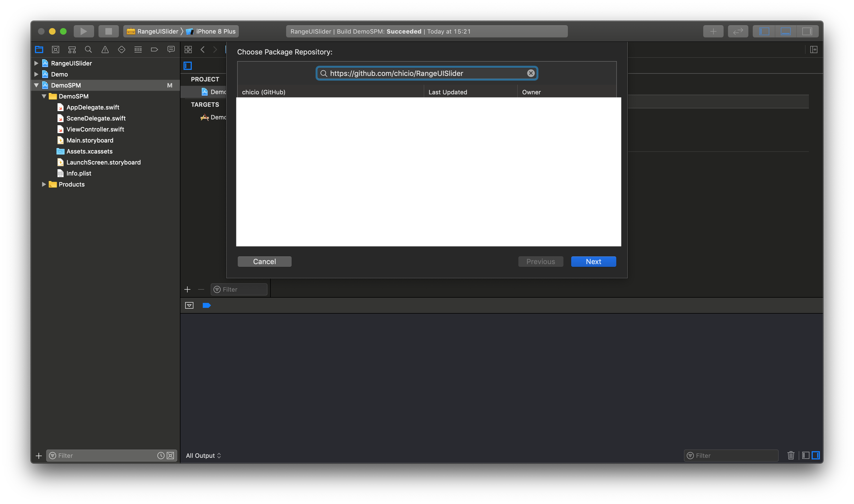This screenshot has width=854, height=504.
Task: Clear the package repository URL field
Action: point(531,73)
